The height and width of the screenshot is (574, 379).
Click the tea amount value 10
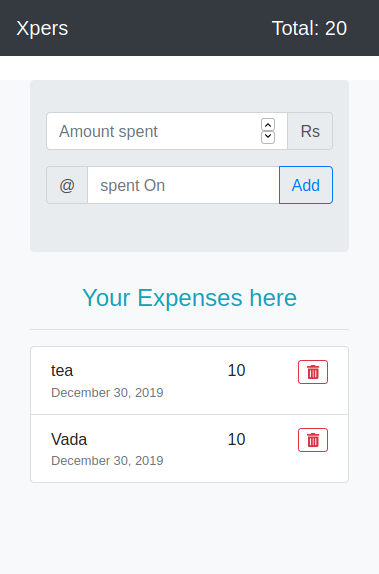236,370
